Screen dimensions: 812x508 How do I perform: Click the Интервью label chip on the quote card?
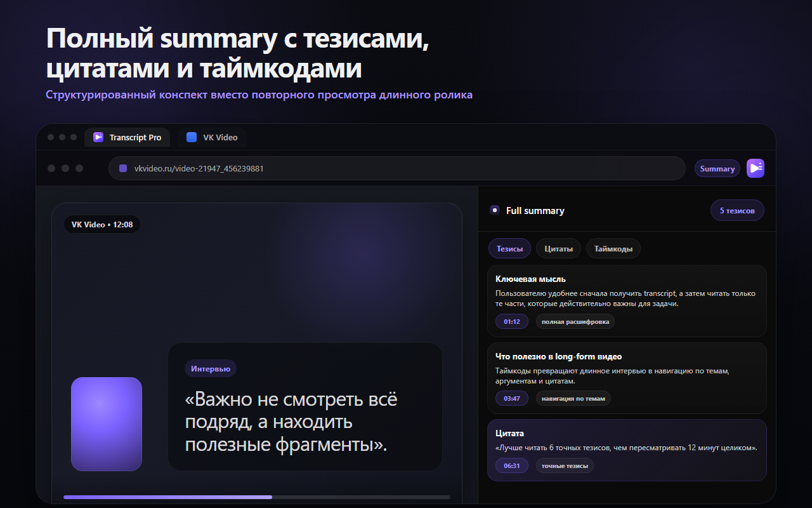point(210,368)
